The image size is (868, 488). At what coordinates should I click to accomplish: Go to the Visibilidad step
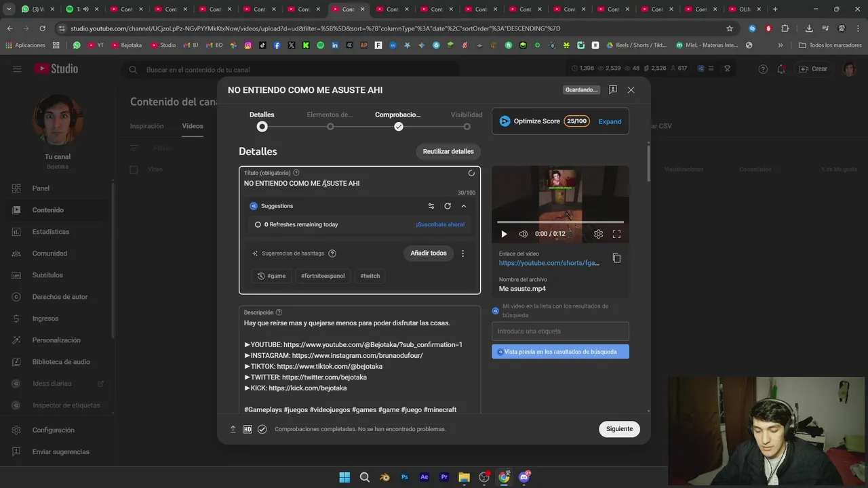(467, 122)
